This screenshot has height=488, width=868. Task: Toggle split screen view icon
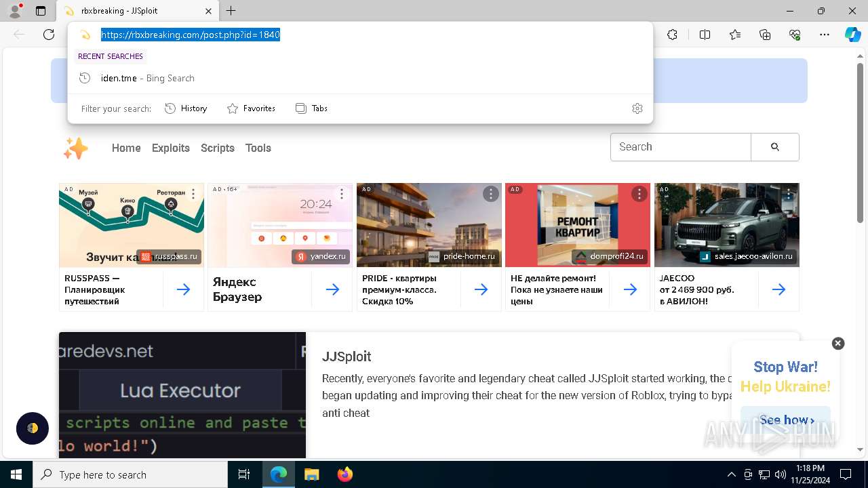705,35
